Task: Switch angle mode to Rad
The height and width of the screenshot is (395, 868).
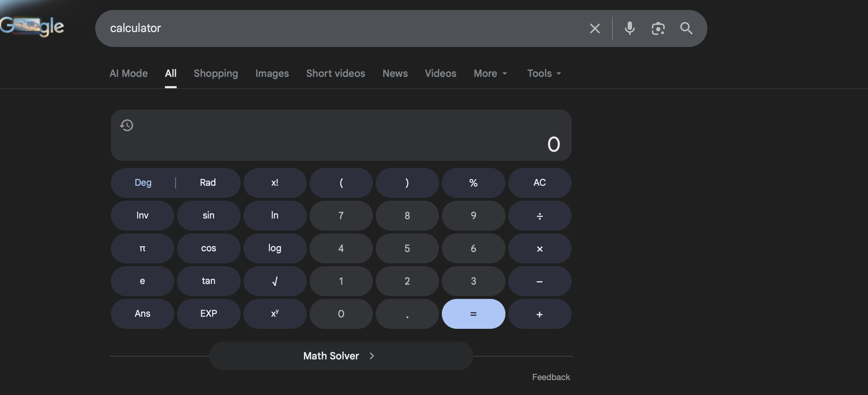Action: click(x=208, y=183)
